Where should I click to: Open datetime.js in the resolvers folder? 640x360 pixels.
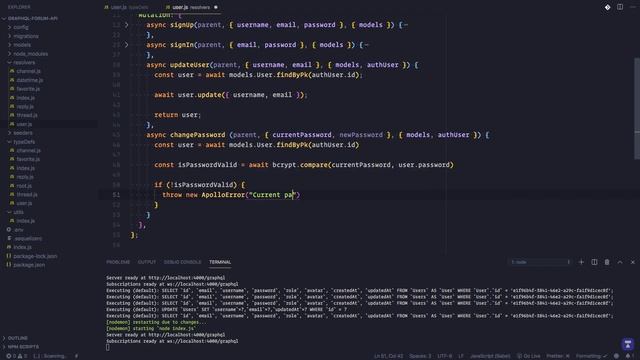point(30,80)
